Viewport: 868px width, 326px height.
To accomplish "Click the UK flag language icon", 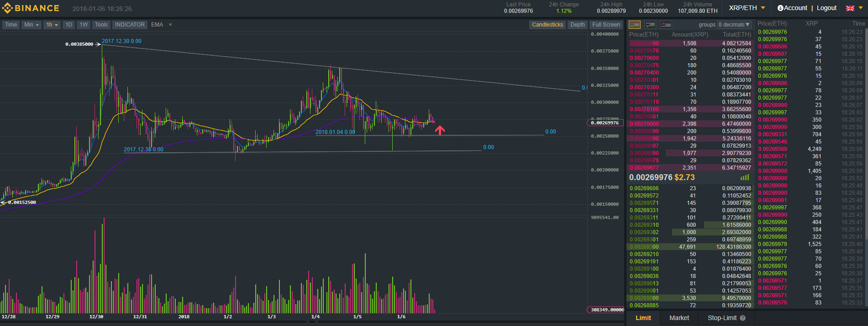I will pos(850,8).
